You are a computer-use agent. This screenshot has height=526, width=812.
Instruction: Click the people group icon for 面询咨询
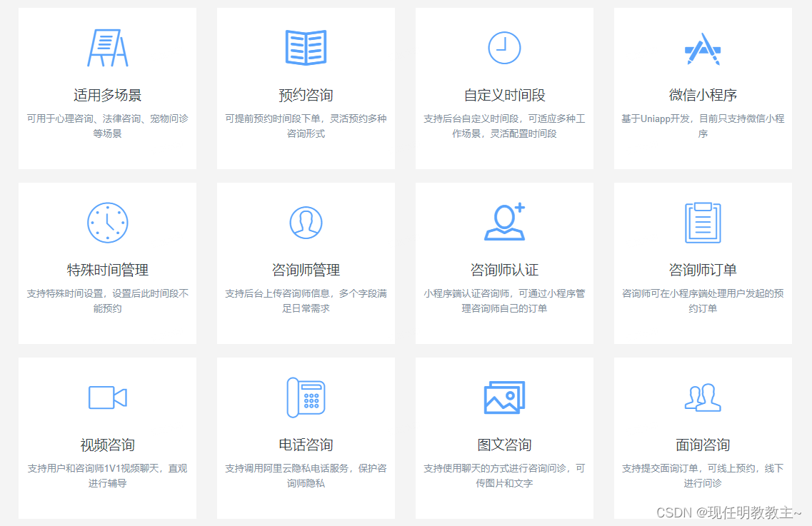[x=703, y=398]
